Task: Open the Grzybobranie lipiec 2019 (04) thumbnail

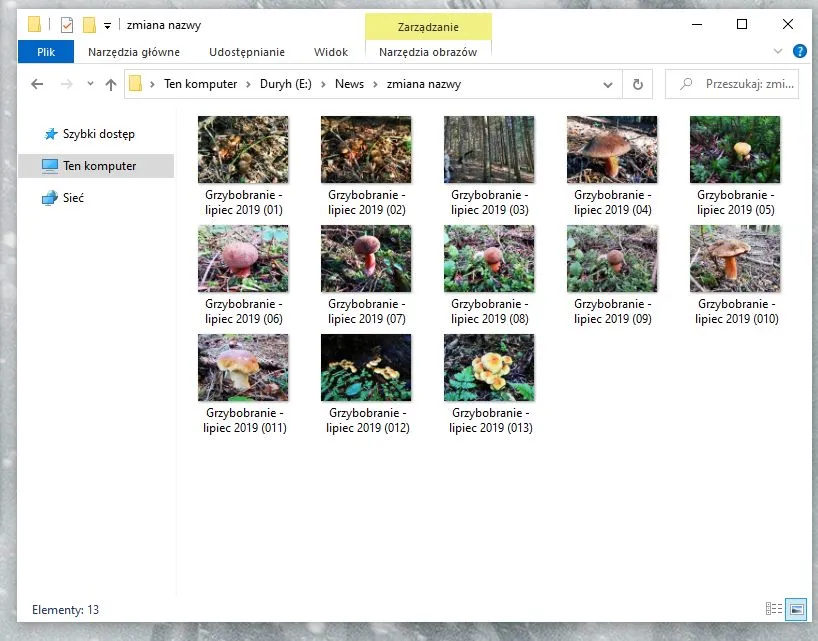Action: 612,150
